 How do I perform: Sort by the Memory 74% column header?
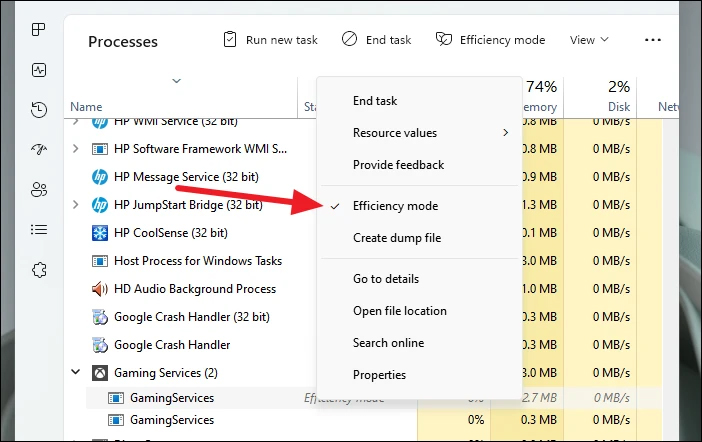[x=540, y=96]
